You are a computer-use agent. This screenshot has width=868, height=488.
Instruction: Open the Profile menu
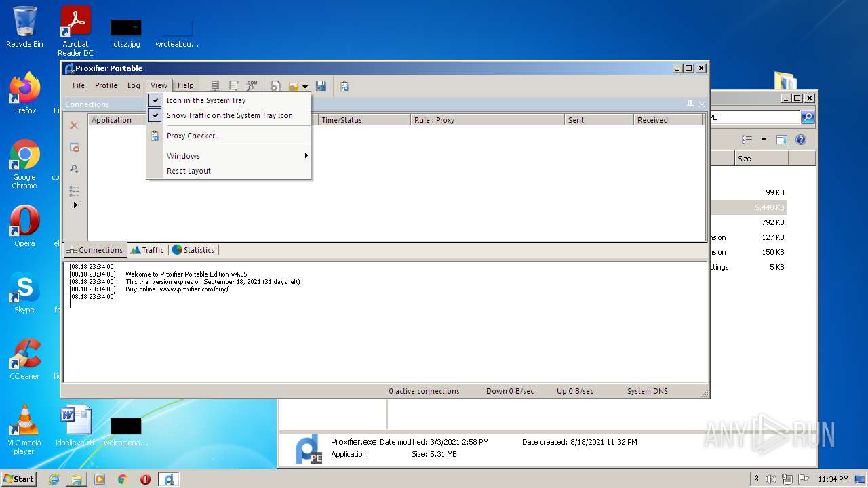(x=106, y=85)
